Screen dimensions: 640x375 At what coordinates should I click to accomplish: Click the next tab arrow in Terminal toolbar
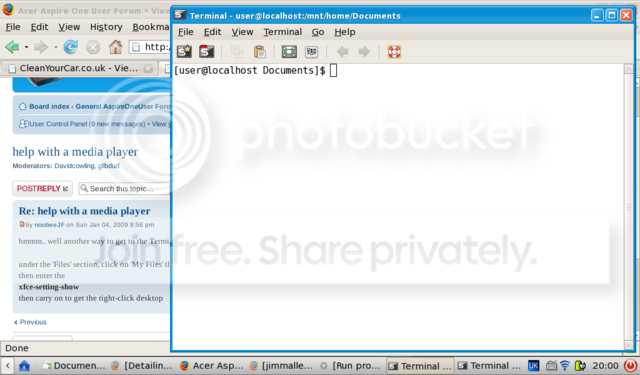(x=364, y=51)
